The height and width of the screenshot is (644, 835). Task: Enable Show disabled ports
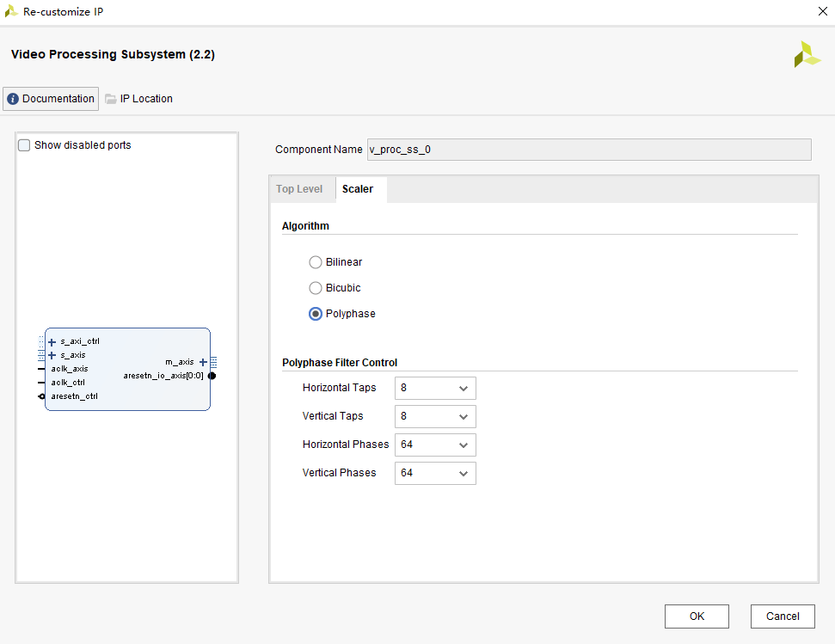coord(24,144)
